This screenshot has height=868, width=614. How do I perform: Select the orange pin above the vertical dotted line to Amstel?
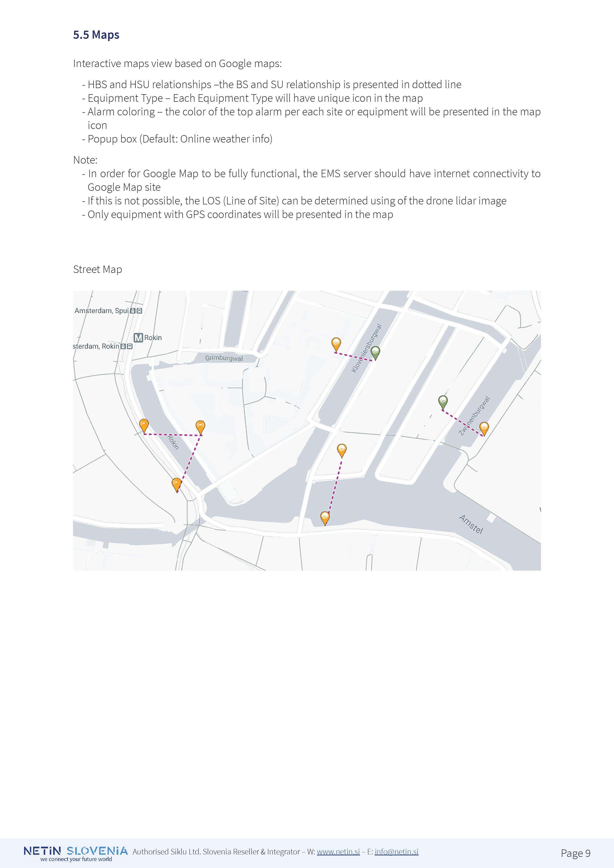pyautogui.click(x=342, y=450)
